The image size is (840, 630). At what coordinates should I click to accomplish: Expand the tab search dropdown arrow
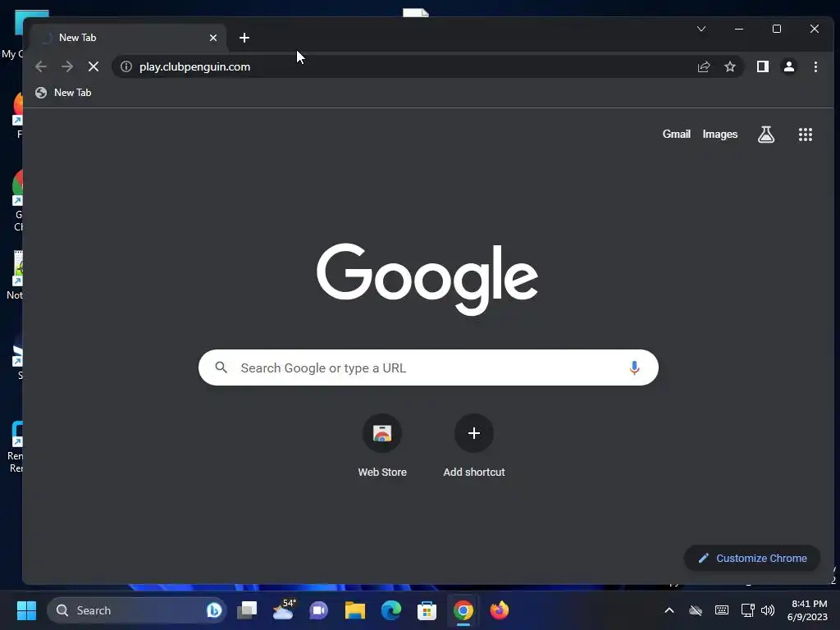701,29
